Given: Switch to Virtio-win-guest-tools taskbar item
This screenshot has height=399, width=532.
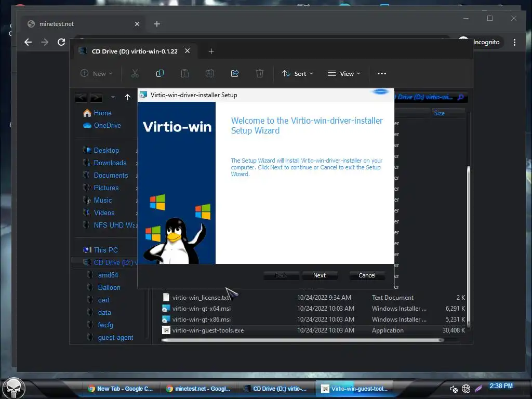Looking at the screenshot, I should tap(354, 389).
